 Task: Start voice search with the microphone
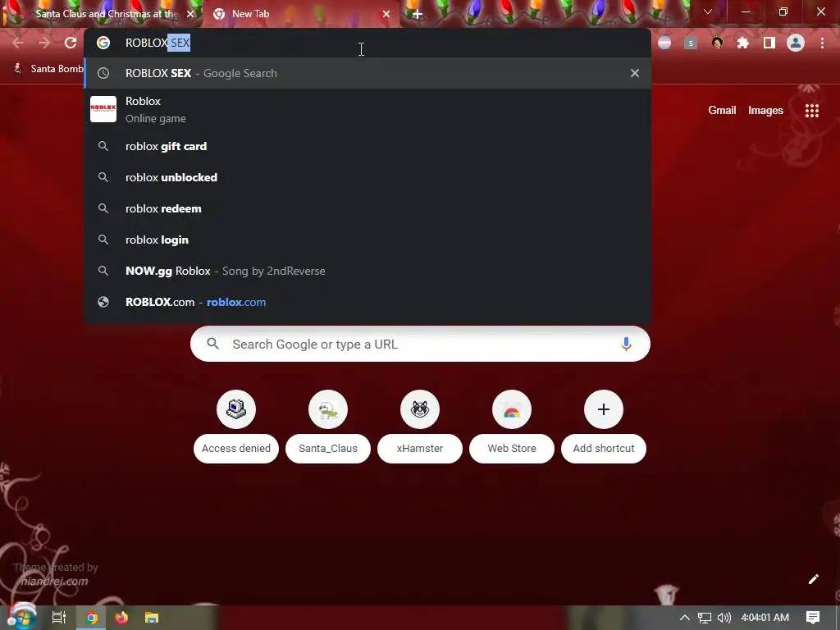626,344
